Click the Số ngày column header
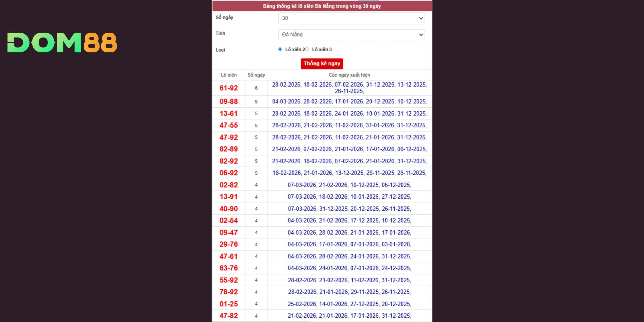Image resolution: width=644 pixels, height=322 pixels. tap(256, 75)
